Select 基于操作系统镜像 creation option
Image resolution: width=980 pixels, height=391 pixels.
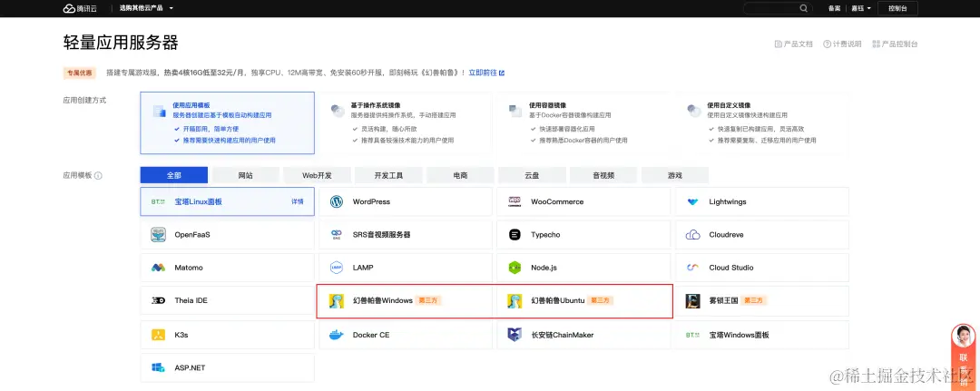point(405,123)
